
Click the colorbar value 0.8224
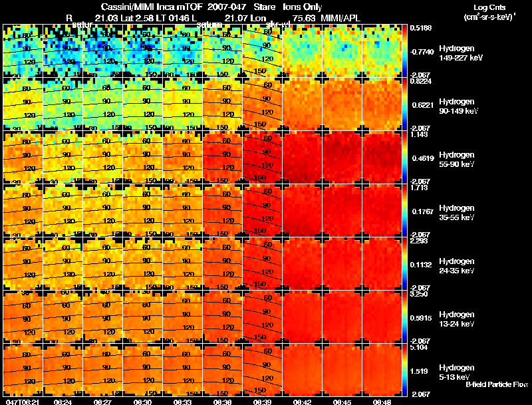[421, 81]
